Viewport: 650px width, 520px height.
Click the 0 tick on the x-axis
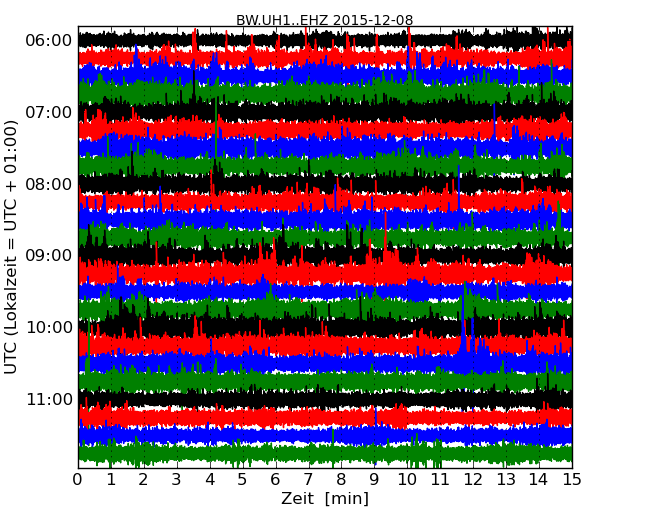[x=78, y=480]
